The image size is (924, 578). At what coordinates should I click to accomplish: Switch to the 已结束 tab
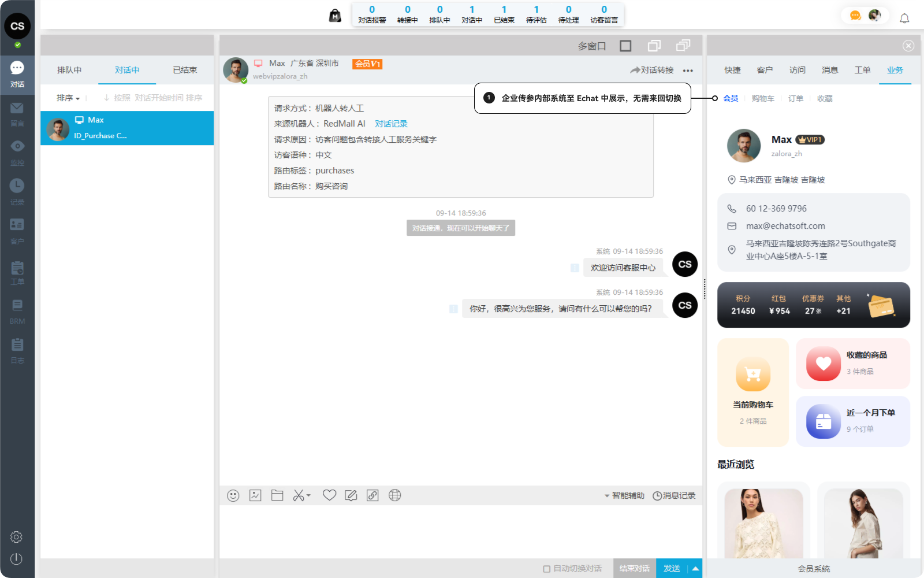tap(185, 70)
